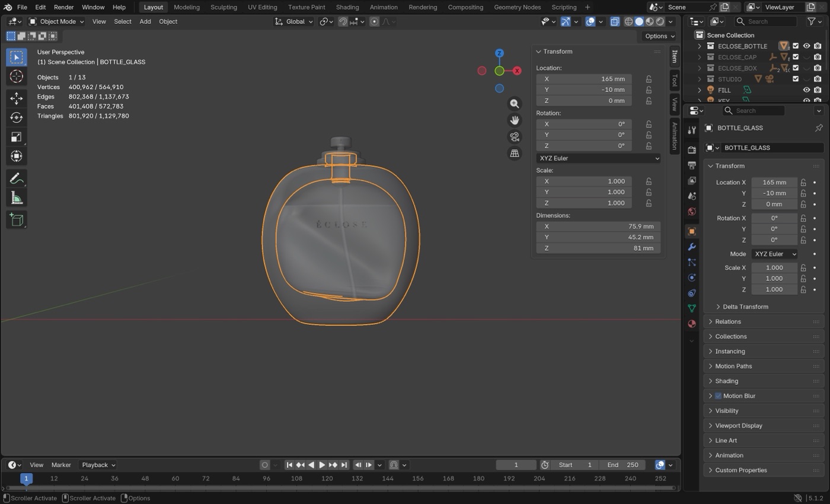Open the timeline Playback popover
The height and width of the screenshot is (504, 830).
coord(98,465)
